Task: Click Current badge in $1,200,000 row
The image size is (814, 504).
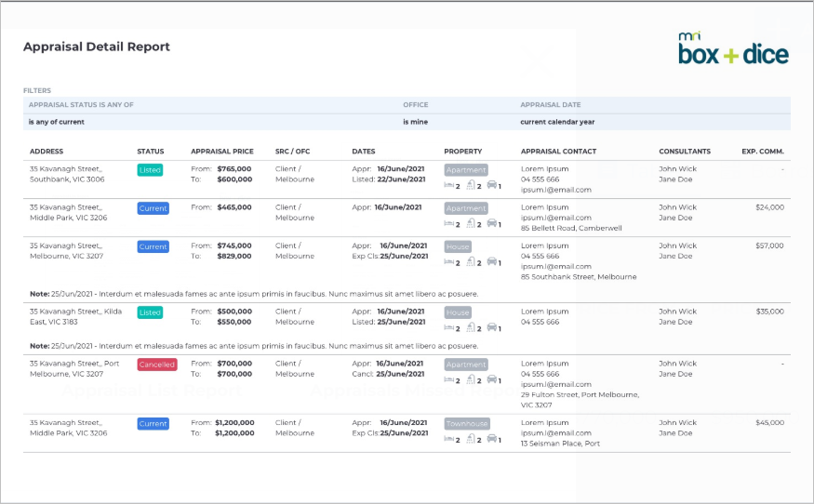Action: (x=153, y=423)
